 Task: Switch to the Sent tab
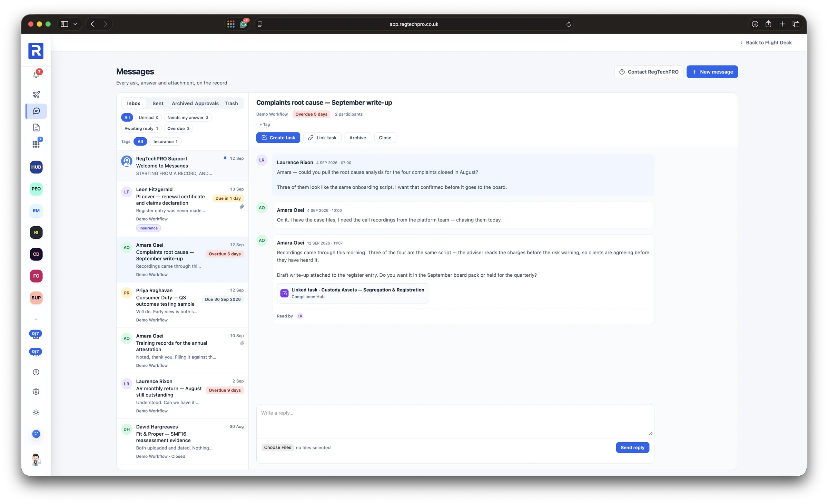[x=158, y=103]
